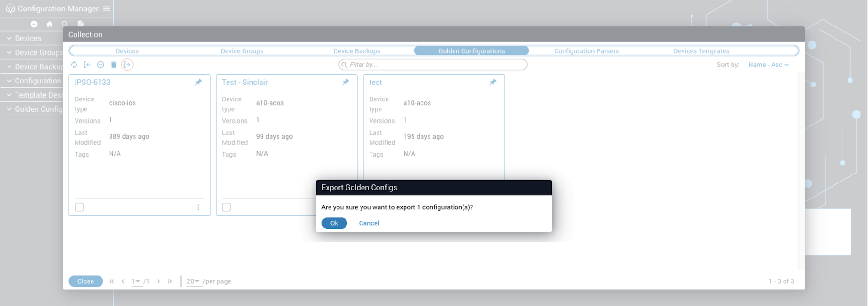The width and height of the screenshot is (868, 306).
Task: Check the Test - Sinclair card checkbox
Action: pos(227,207)
